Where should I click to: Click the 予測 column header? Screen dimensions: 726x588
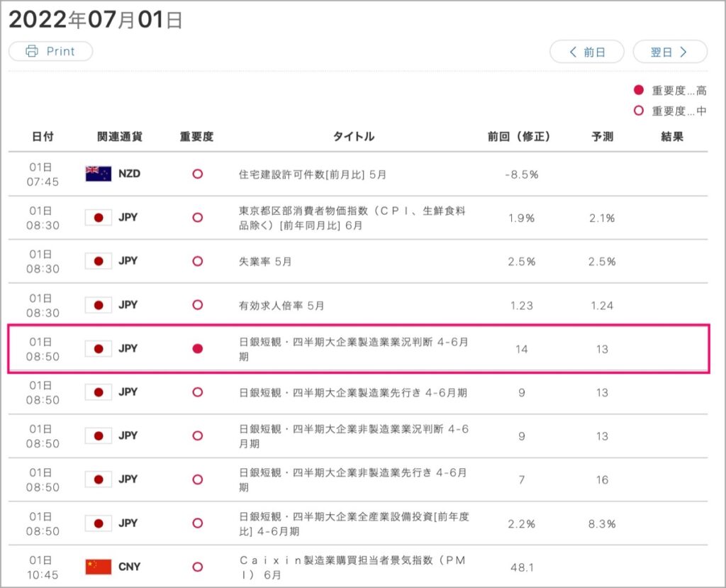tap(603, 137)
